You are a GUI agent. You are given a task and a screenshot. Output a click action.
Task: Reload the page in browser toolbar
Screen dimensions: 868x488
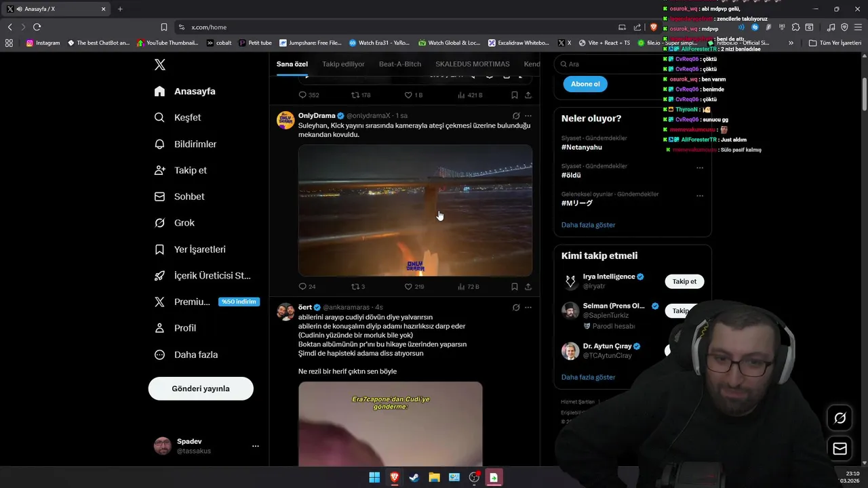37,27
